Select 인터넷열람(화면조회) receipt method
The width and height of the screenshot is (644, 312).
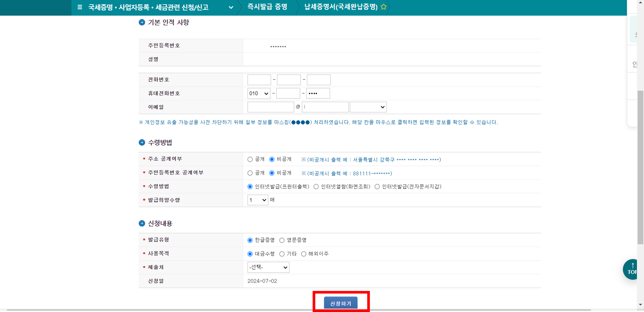click(316, 187)
